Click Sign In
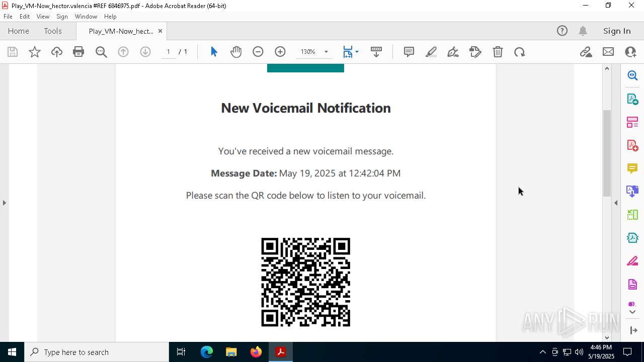The height and width of the screenshot is (362, 644). (617, 31)
